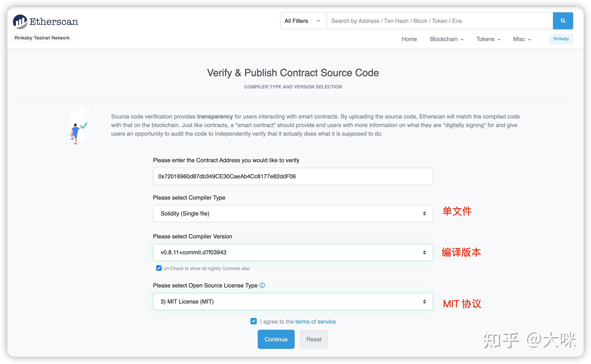Click the Reset button
This screenshot has height=364, width=591.
313,339
